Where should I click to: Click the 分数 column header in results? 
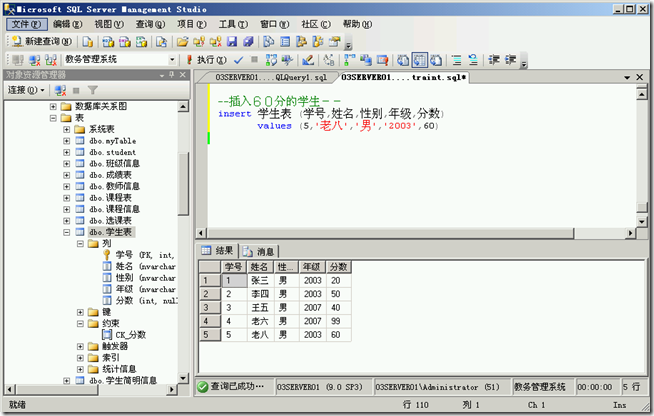[338, 267]
